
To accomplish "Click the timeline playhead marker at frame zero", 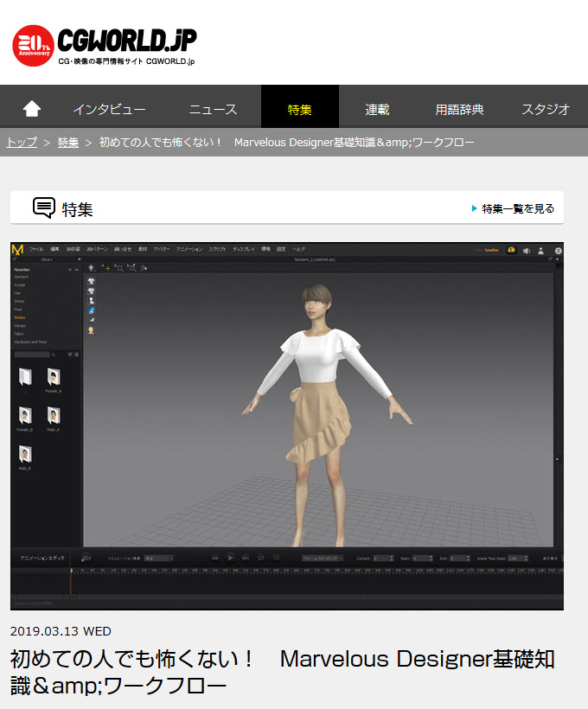I will click(72, 571).
